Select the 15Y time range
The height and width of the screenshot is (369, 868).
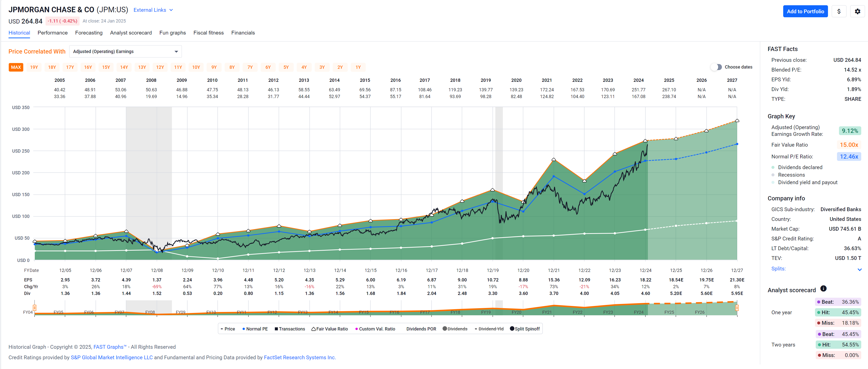(106, 67)
